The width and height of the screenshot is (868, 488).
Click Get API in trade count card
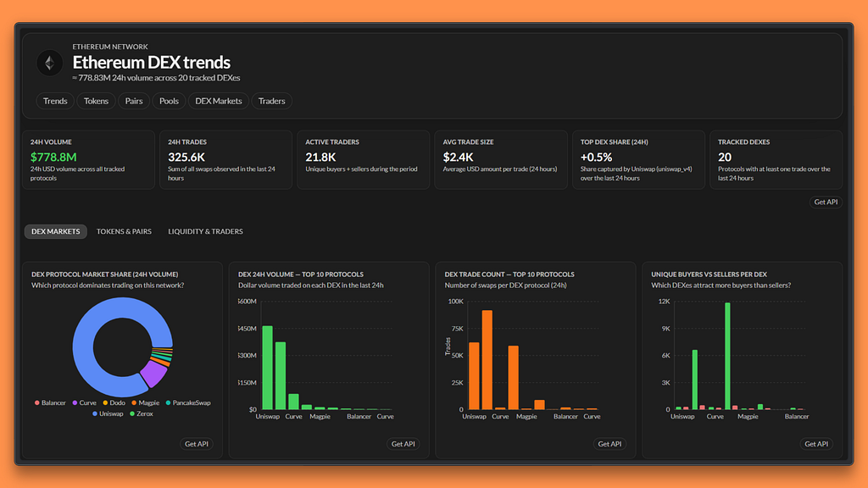pos(609,444)
